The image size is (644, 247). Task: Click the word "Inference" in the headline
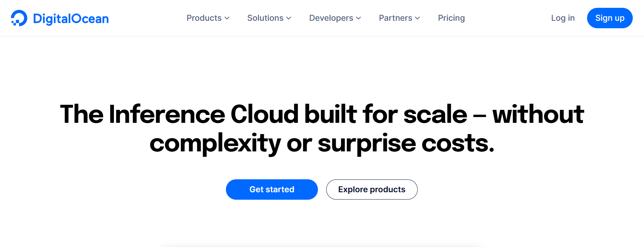167,114
